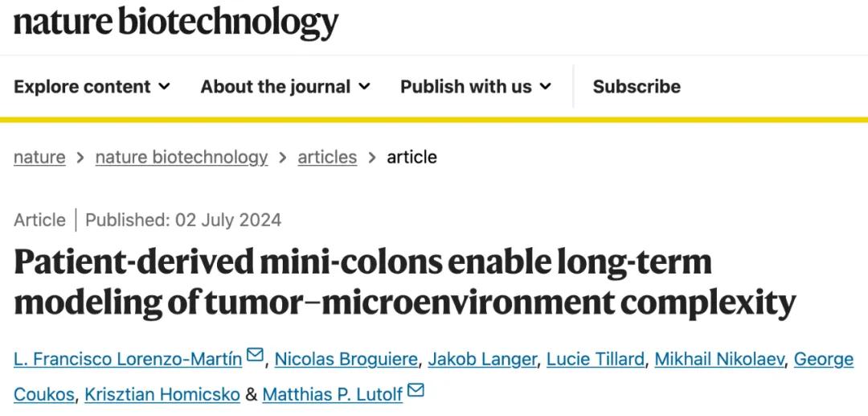
Task: Click envelope icon beside Matthias P. Lutolf
Action: point(416,392)
